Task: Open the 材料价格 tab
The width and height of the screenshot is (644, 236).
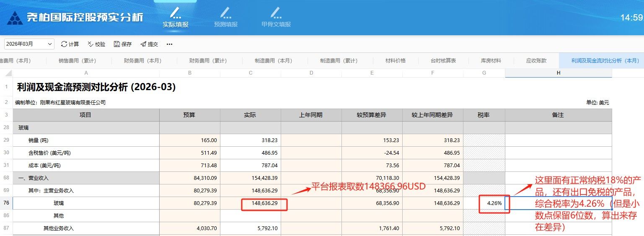Action: point(396,61)
